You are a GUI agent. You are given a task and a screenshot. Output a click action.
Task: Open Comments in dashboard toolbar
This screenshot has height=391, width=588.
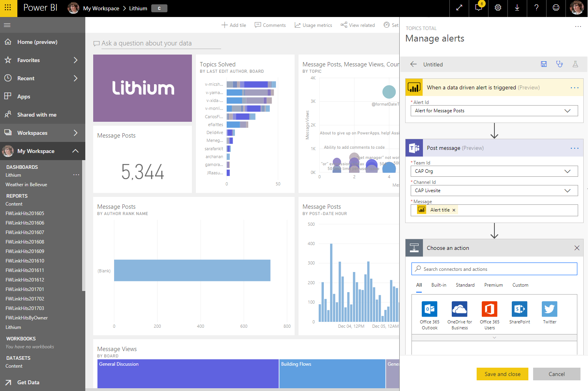270,25
